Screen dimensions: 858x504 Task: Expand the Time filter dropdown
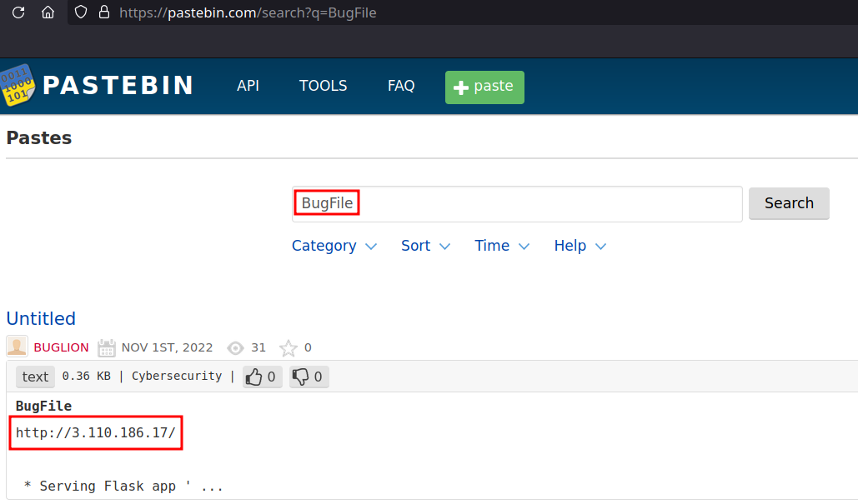(x=502, y=246)
